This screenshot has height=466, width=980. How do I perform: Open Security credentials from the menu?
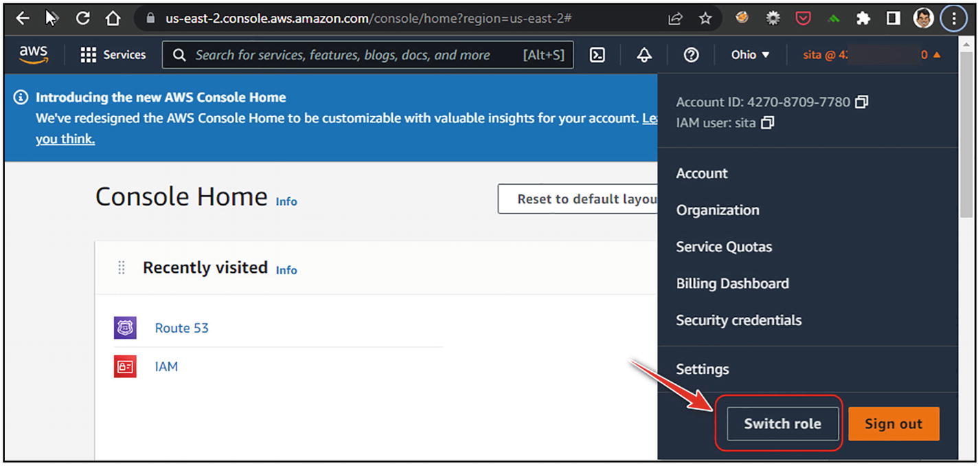click(738, 320)
